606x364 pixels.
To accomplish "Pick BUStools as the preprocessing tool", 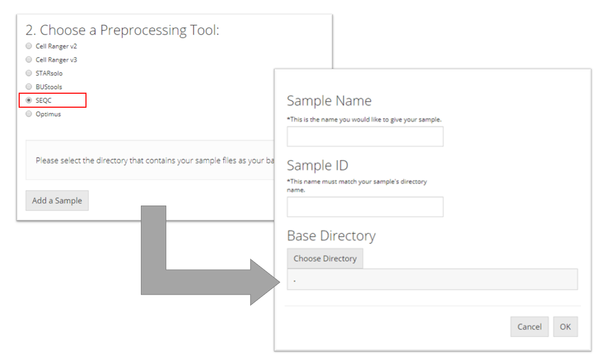I will [29, 87].
